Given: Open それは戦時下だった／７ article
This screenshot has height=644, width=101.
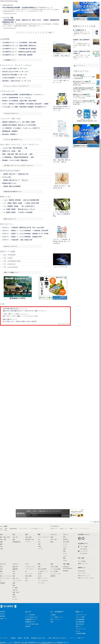Looking at the screenshot, I should tap(17, 55).
